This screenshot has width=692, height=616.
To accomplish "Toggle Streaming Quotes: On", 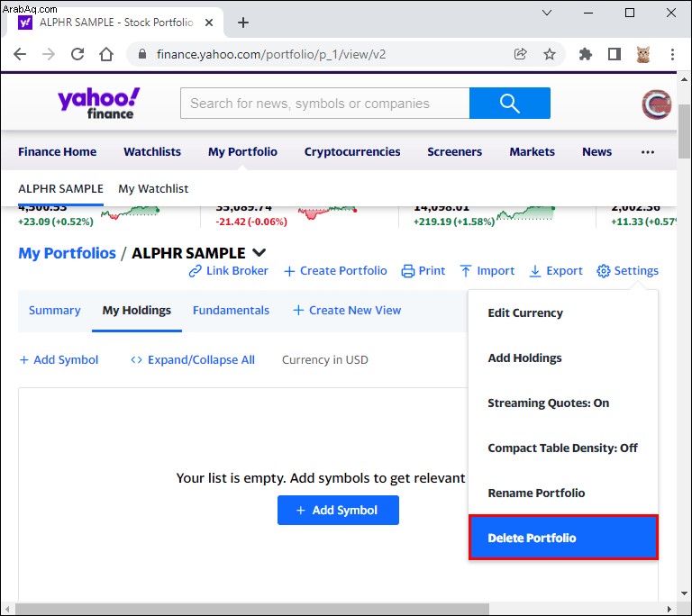I will point(563,403).
